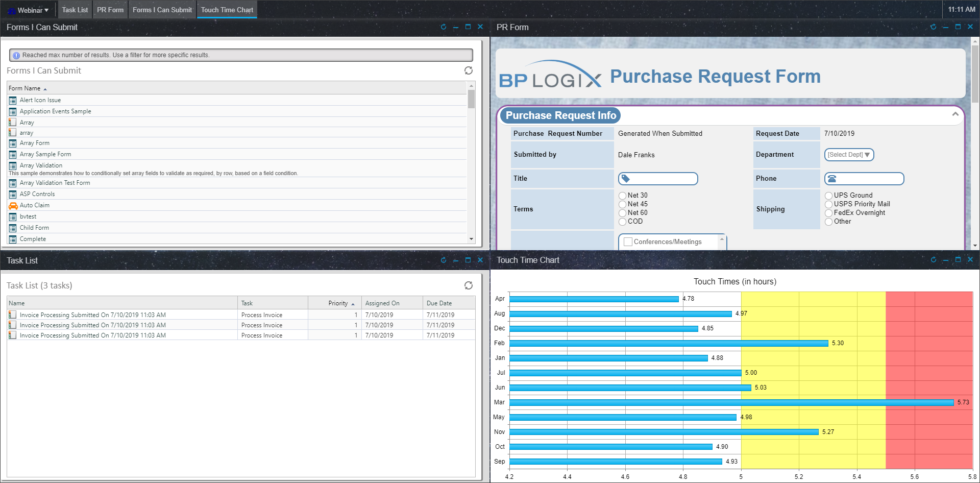The width and height of the screenshot is (980, 483).
Task: Reload the Touch Time Chart panel
Action: pyautogui.click(x=933, y=260)
